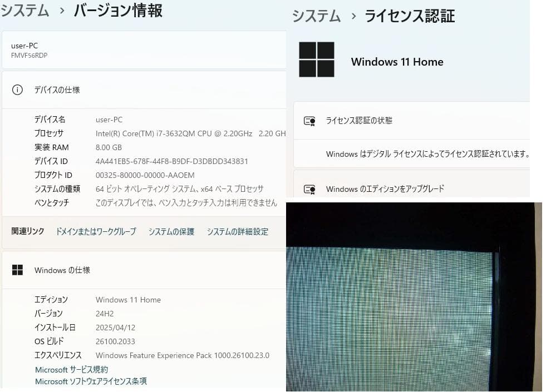Click the icon on Windows のエディションをアップグレード row
Screen dimensions: 546x392
[309, 188]
